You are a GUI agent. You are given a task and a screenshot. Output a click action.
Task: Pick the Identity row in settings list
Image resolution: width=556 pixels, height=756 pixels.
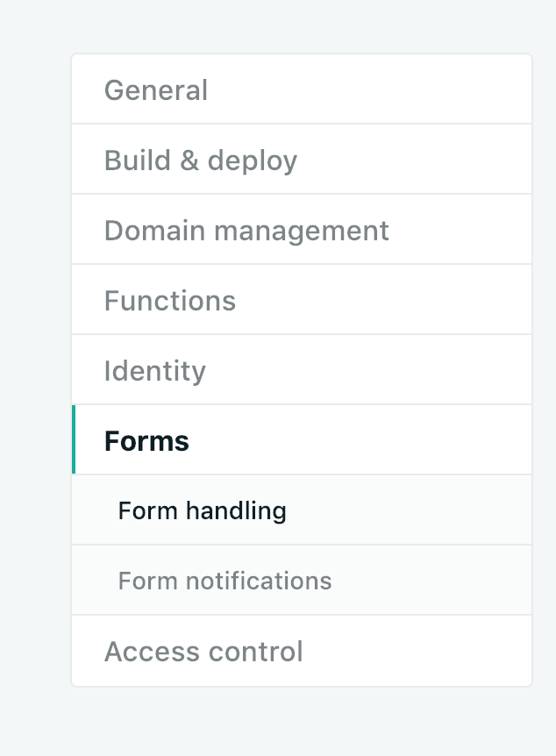click(x=302, y=370)
